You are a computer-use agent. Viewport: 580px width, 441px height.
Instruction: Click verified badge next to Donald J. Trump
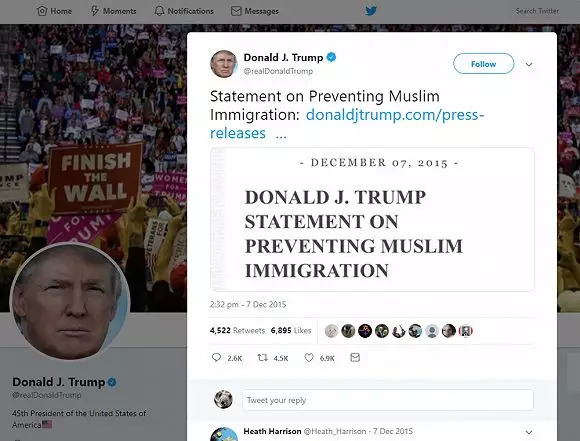[x=331, y=57]
